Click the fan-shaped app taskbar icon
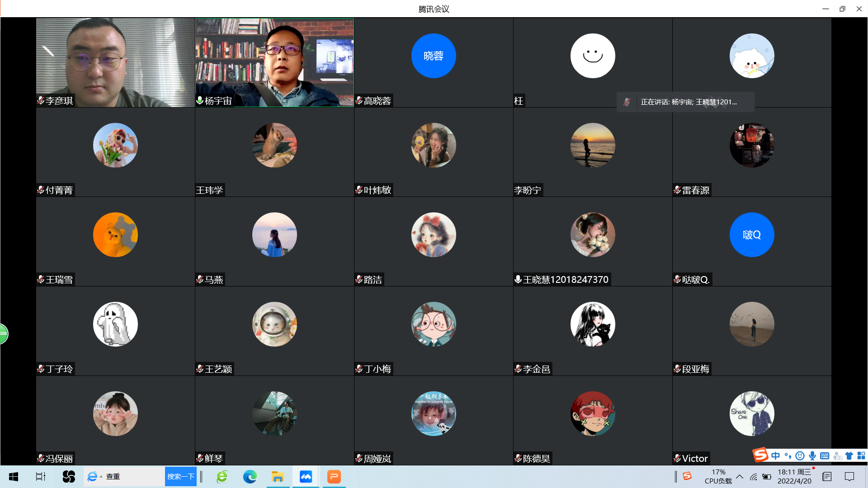868x488 pixels. [69, 477]
